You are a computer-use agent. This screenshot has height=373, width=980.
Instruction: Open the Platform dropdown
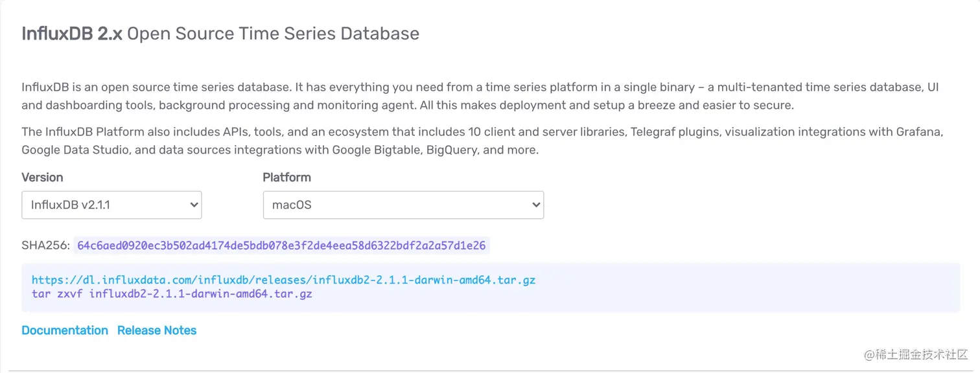click(x=402, y=204)
